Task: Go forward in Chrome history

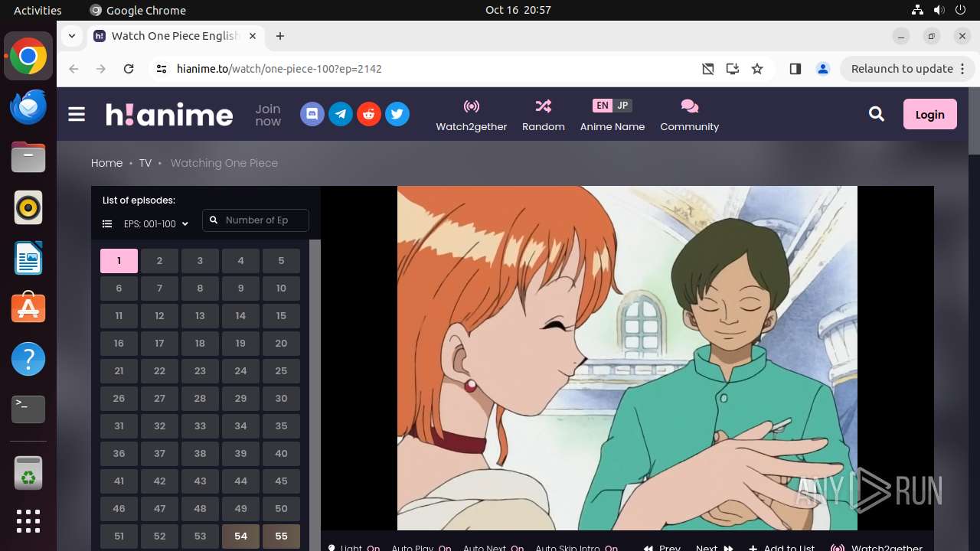Action: tap(101, 69)
